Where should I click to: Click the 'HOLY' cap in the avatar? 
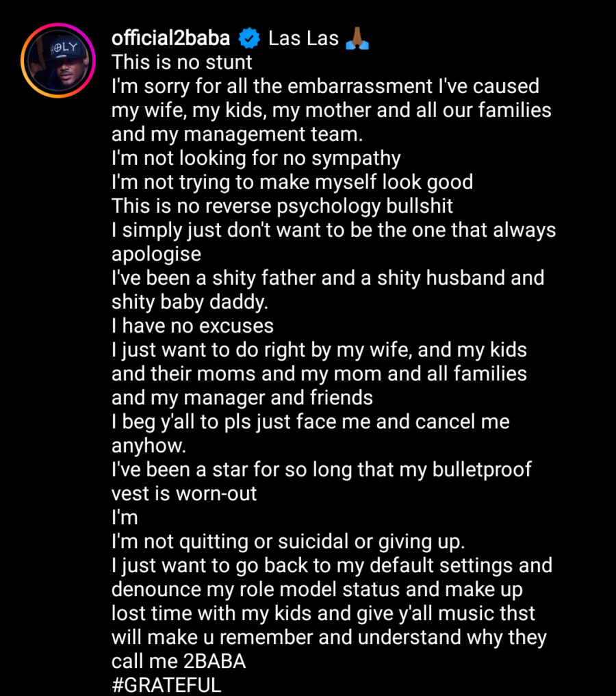coord(64,47)
